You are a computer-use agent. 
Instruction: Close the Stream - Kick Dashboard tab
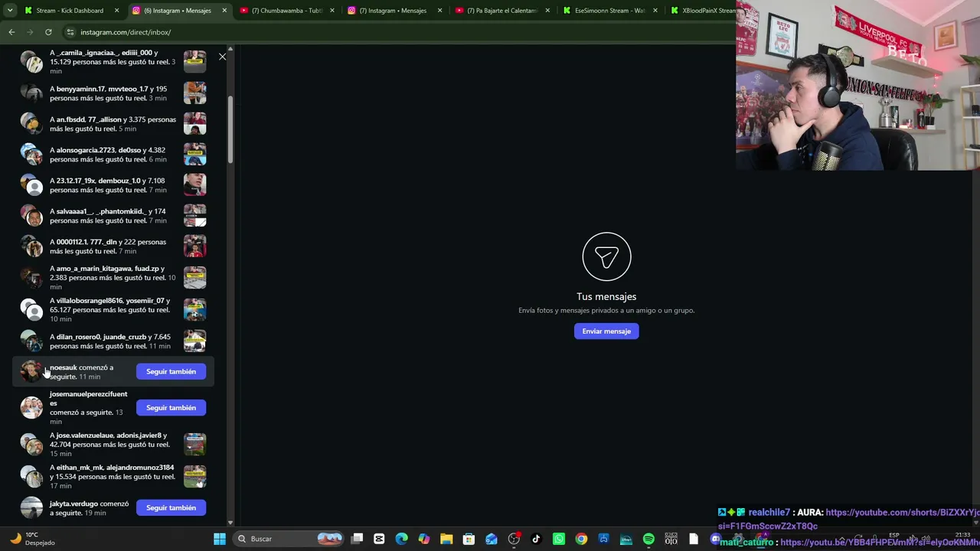[117, 11]
